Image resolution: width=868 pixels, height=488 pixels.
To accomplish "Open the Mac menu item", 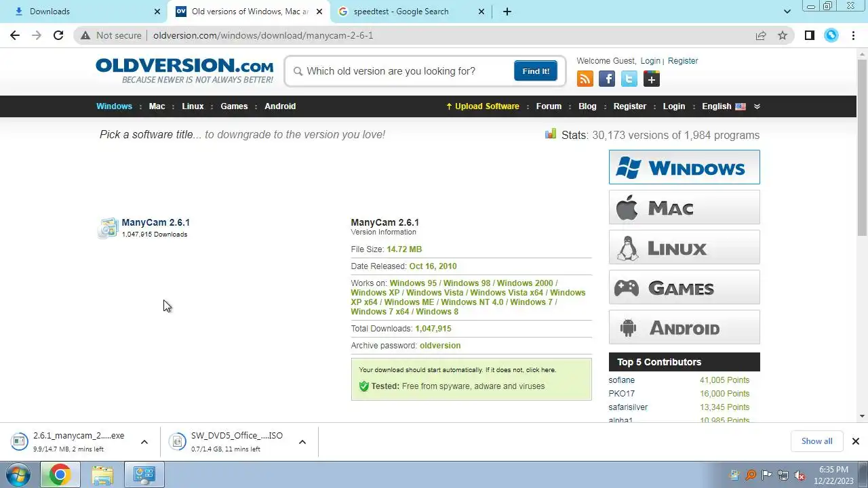I will tap(157, 106).
